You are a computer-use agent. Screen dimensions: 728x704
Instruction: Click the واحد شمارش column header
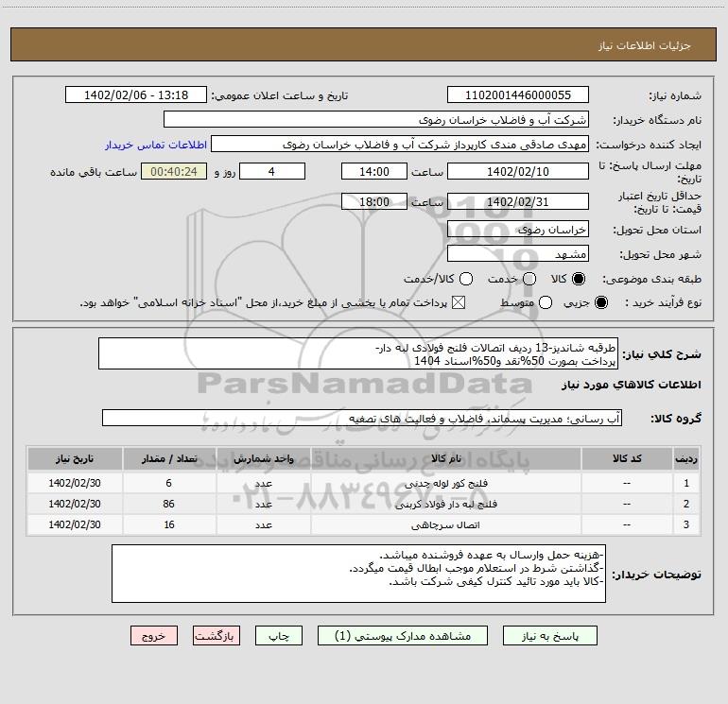click(263, 459)
